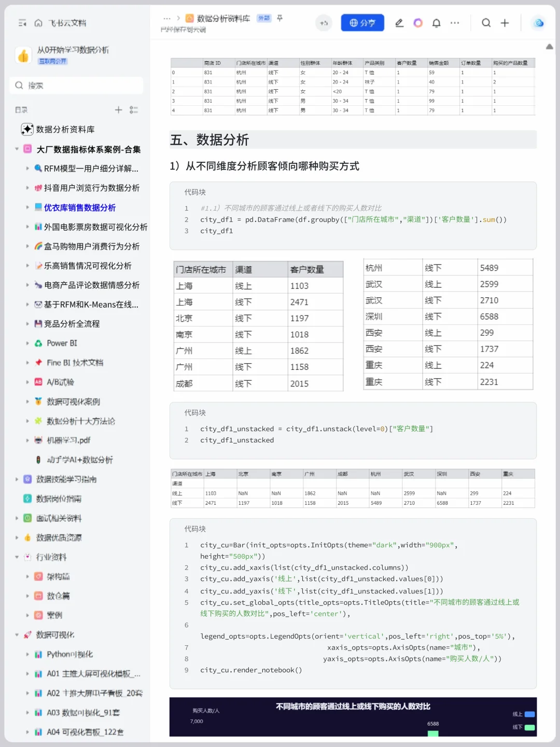Open the 数据分析资料库 breadcrumb tab

(223, 18)
